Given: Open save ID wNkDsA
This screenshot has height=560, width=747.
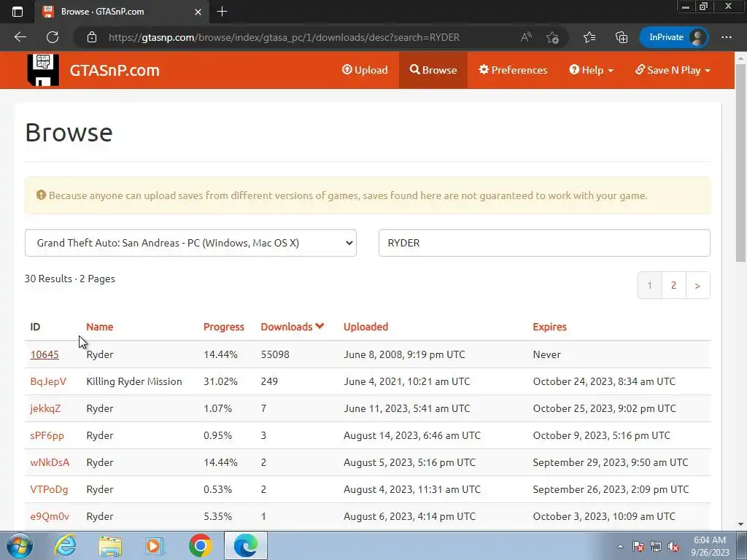Looking at the screenshot, I should tap(50, 462).
